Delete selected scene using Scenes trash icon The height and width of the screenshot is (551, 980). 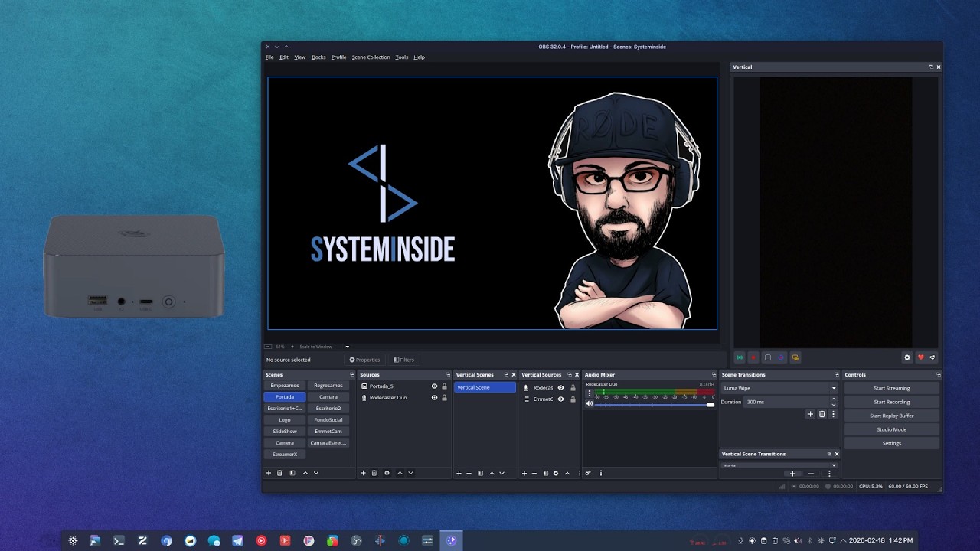pos(279,473)
